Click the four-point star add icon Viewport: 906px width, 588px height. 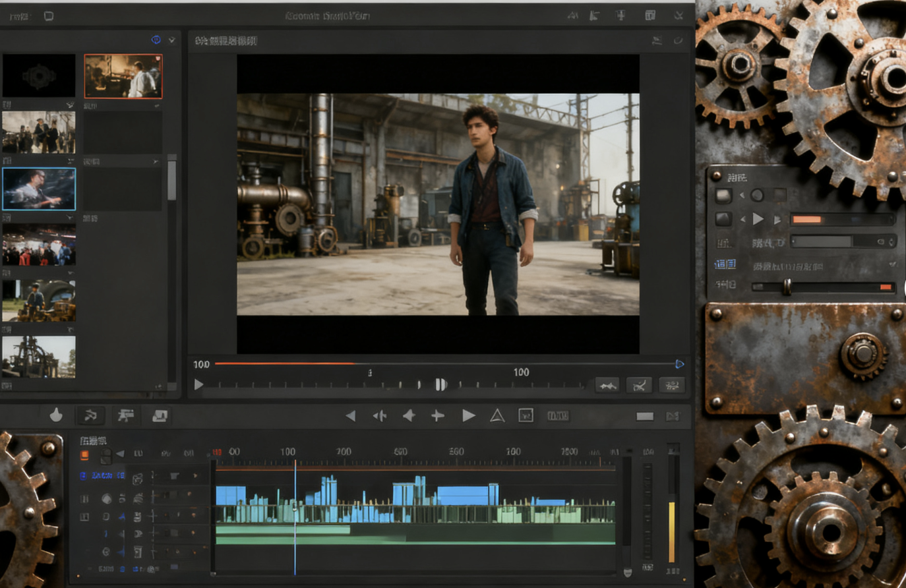tap(437, 415)
